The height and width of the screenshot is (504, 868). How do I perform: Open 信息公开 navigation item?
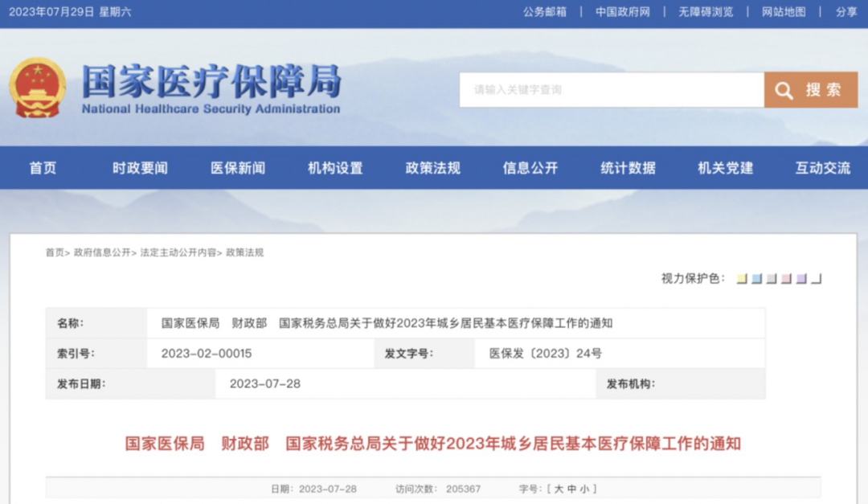[530, 168]
